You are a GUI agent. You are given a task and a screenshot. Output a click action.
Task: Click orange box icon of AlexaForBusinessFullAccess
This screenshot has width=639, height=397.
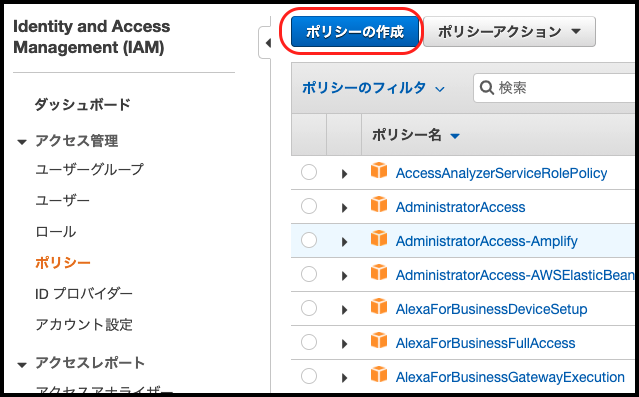point(379,340)
